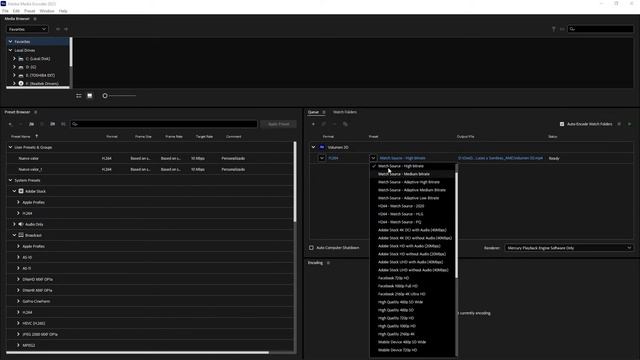Click the Stop Queue icon
This screenshot has width=640, height=360.
coord(619,124)
